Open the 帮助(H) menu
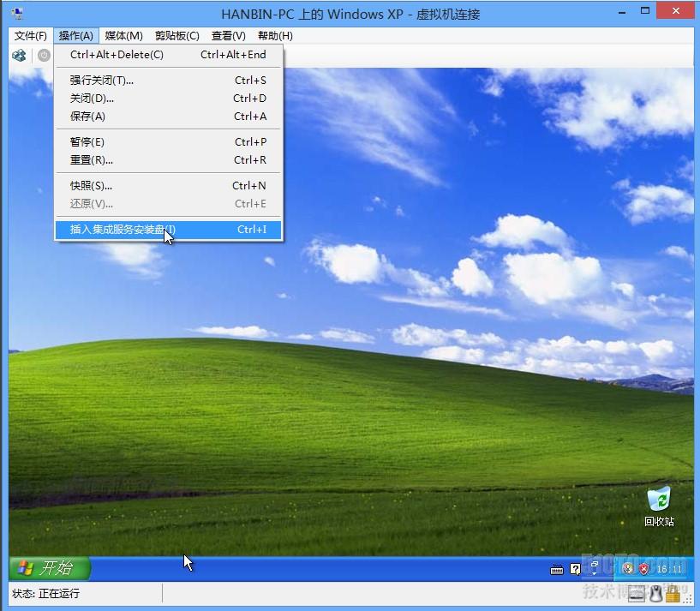Image resolution: width=700 pixels, height=611 pixels. 275,36
